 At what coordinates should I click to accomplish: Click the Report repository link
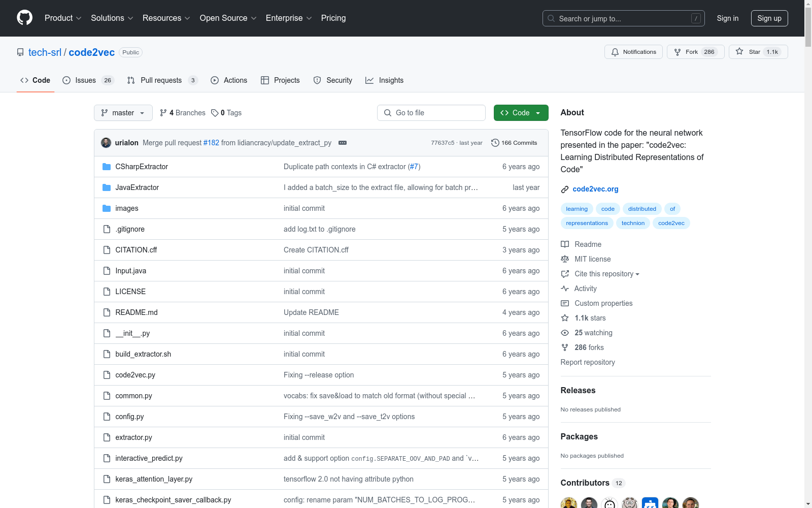click(x=588, y=362)
